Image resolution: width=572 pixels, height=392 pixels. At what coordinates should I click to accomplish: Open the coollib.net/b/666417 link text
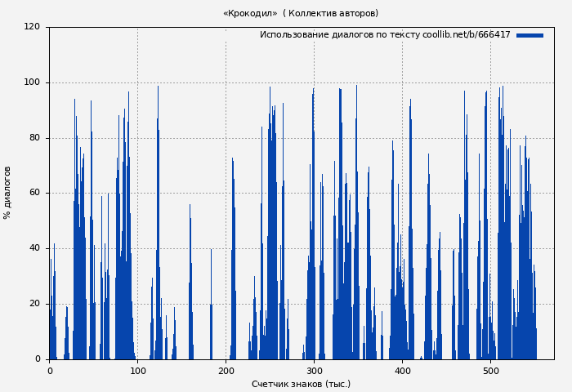click(x=466, y=35)
